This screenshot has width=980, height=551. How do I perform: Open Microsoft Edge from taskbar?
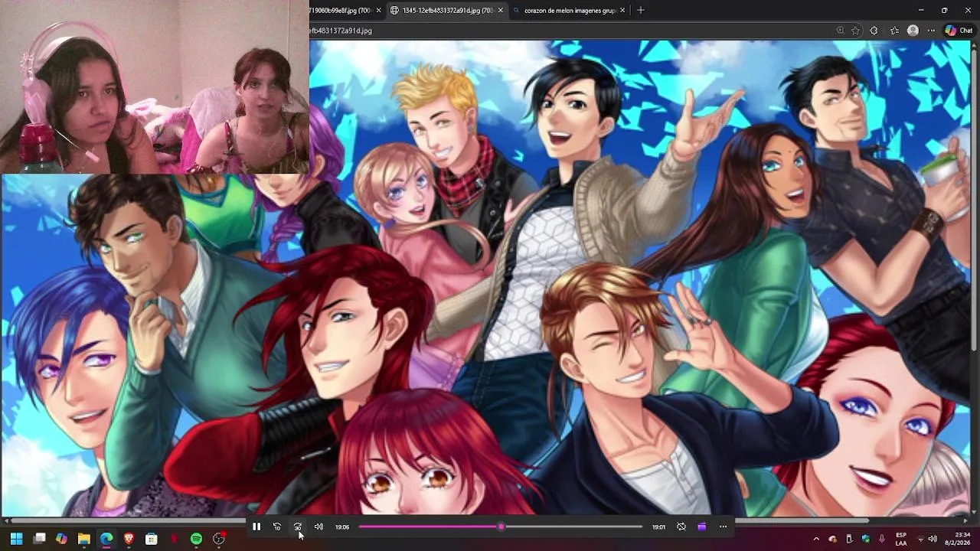tap(106, 539)
